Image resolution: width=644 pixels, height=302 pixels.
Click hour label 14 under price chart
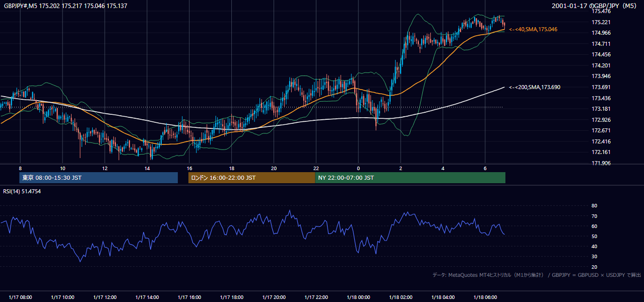click(147, 168)
